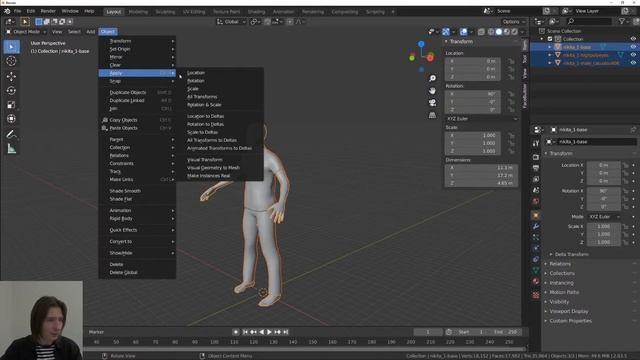Open the Output properties tab

point(536,168)
